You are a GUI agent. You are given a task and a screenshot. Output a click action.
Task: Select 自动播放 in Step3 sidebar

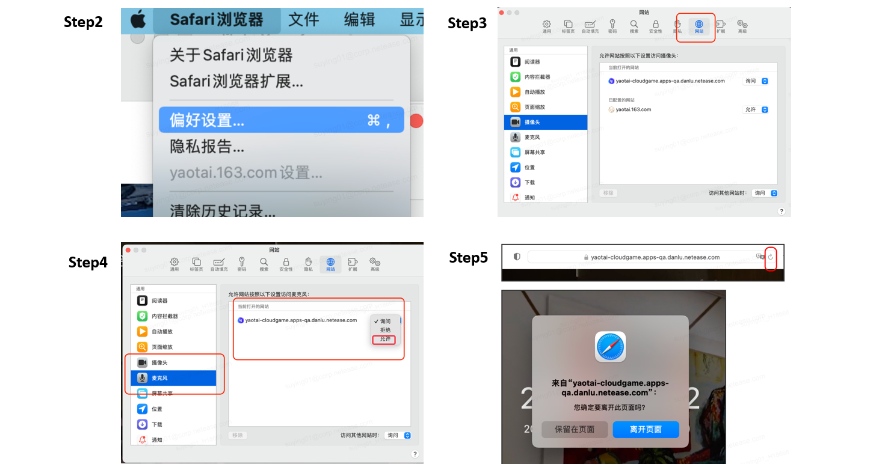click(545, 92)
